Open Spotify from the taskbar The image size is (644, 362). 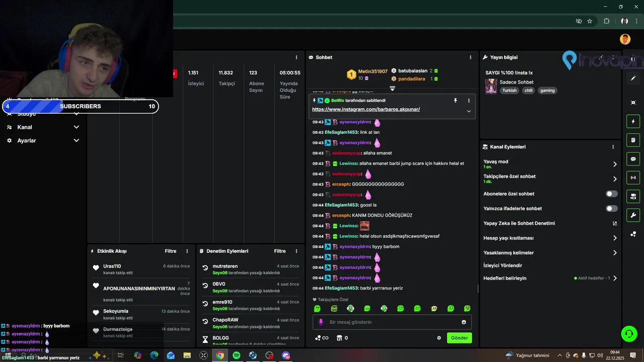tap(236, 355)
